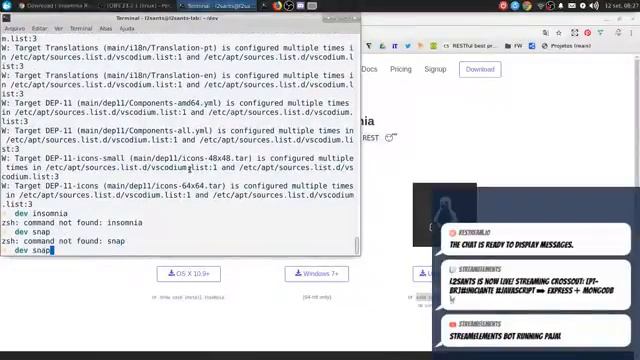The image size is (640, 360).
Task: Open the clock showing 12 set
Action: click(x=621, y=6)
